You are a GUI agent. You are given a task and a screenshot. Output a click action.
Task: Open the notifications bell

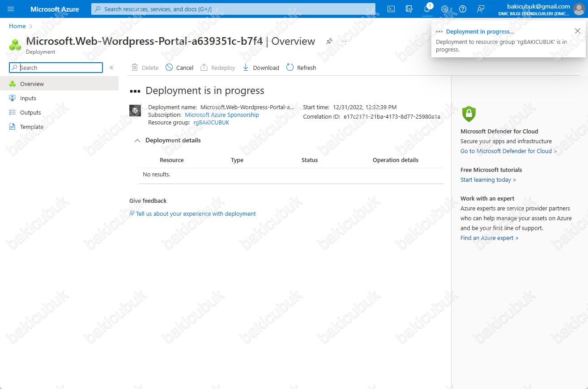coord(427,9)
